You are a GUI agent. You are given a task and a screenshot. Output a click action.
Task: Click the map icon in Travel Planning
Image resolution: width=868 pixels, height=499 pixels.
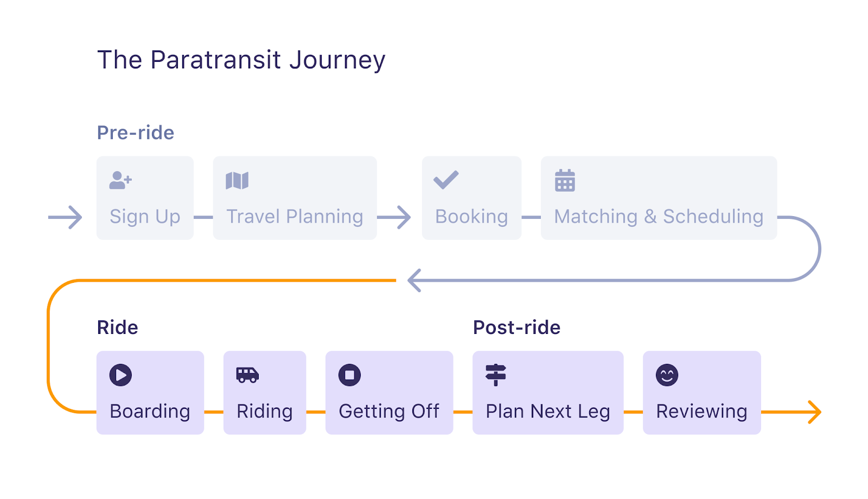237,180
